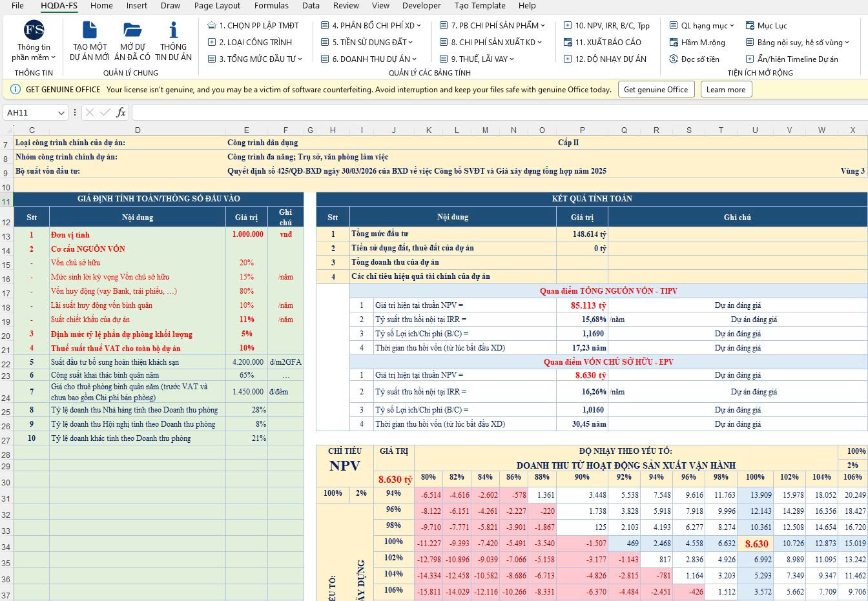The width and height of the screenshot is (868, 601).
Task: Click into the formula bar input
Action: pyautogui.click(x=499, y=112)
